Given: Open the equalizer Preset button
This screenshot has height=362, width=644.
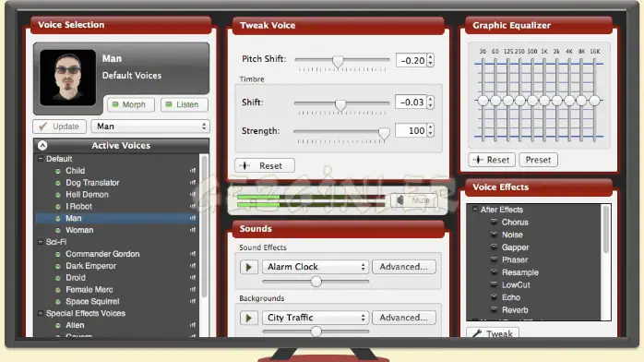Looking at the screenshot, I should [x=539, y=160].
